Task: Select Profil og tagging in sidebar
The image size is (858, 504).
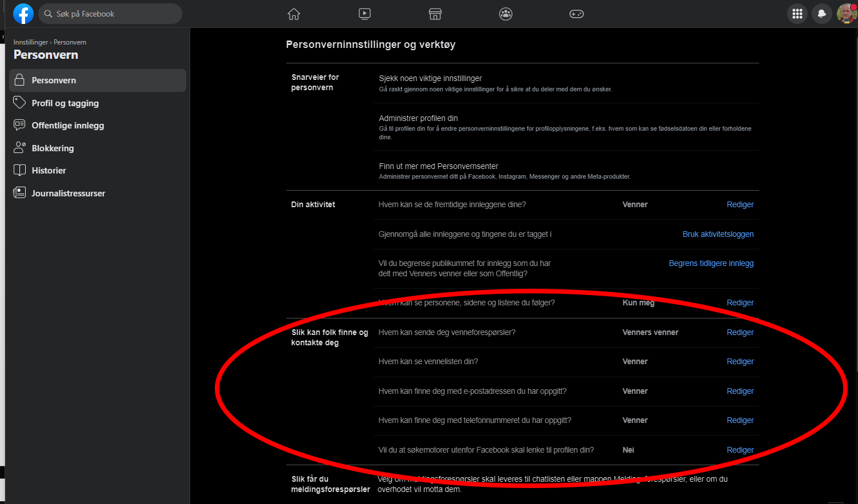Action: (65, 103)
